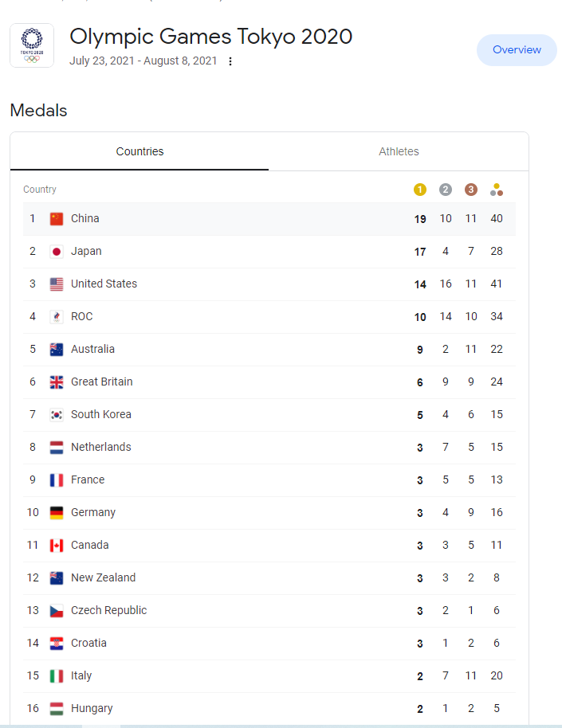Click the ROC flag icon
Image resolution: width=562 pixels, height=728 pixels.
click(x=57, y=317)
